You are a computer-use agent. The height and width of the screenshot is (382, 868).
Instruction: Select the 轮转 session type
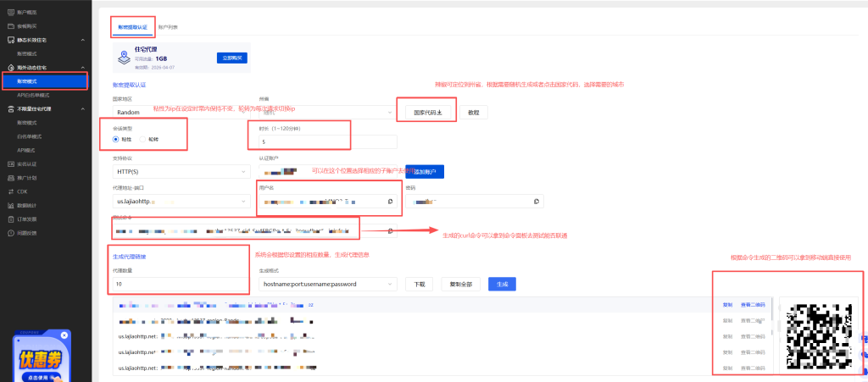coord(142,139)
